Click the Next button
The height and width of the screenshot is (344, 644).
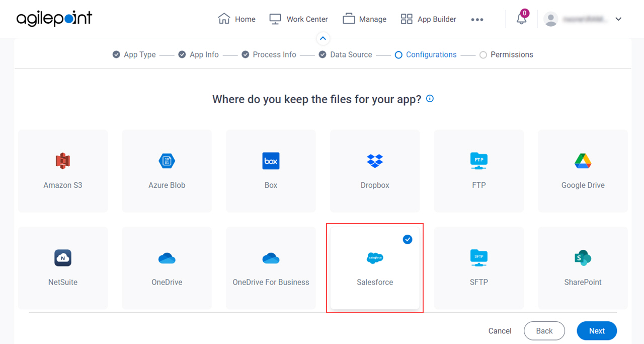coord(597,331)
